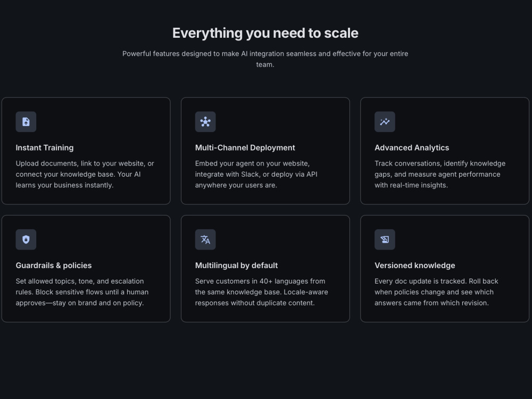Screen dimensions: 532x399
Task: Click the Everything you need to scale title
Action: pyautogui.click(x=265, y=33)
